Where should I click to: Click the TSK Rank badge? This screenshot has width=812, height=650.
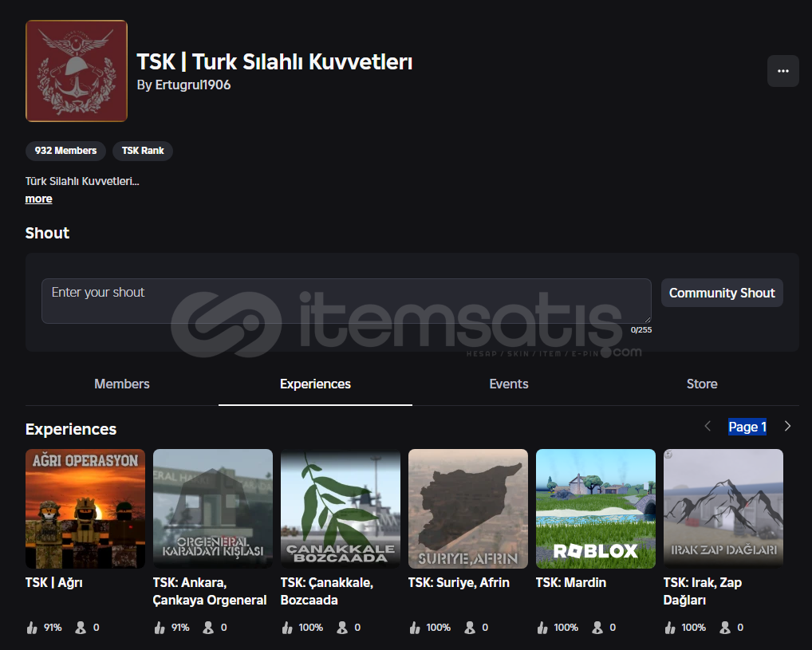point(143,151)
